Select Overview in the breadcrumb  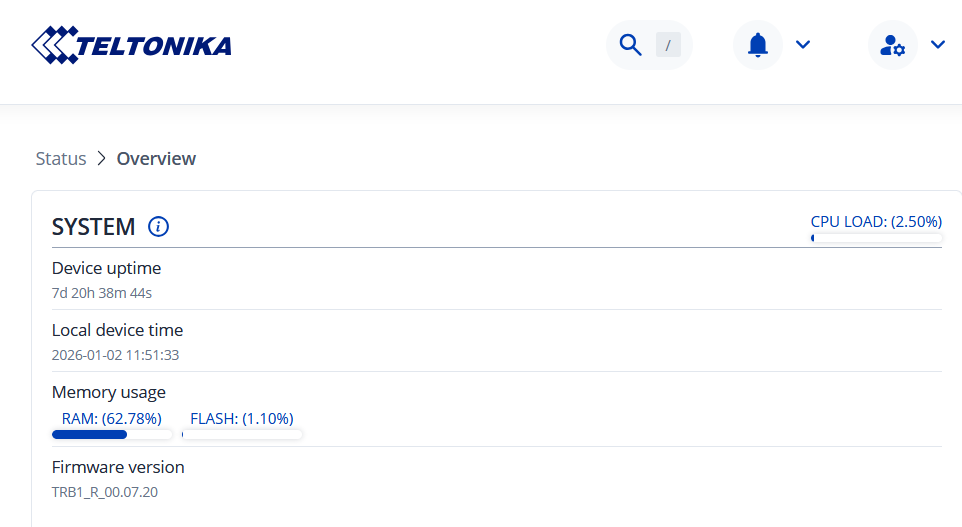point(156,159)
